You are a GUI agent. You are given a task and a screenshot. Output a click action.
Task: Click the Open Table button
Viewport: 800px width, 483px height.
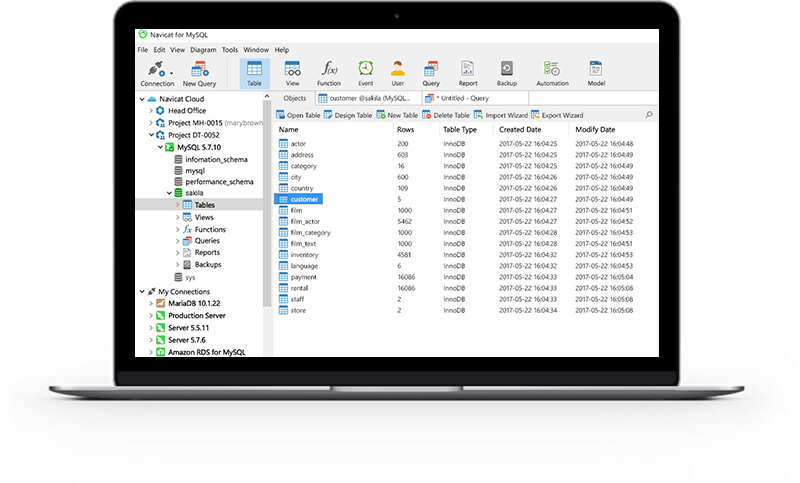click(298, 115)
